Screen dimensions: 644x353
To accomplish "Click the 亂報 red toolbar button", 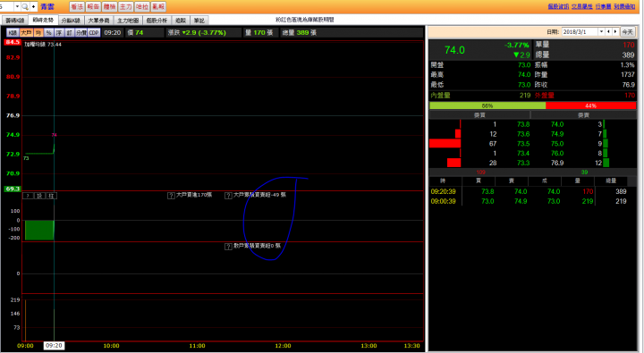I will [x=158, y=6].
